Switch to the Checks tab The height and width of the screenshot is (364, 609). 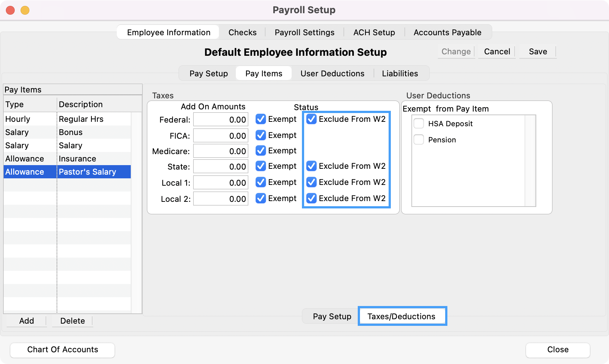click(242, 32)
